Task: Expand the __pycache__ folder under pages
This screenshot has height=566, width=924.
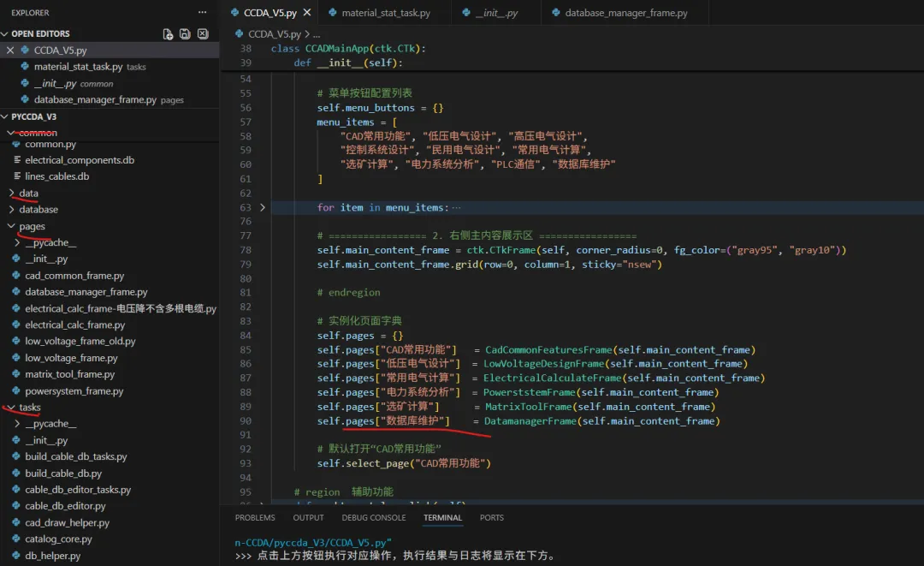Action: click(17, 242)
